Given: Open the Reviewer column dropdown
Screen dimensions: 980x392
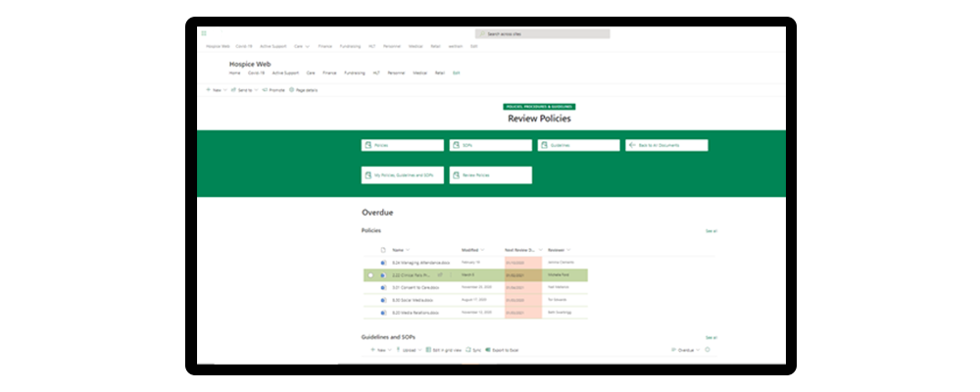Looking at the screenshot, I should click(x=568, y=250).
